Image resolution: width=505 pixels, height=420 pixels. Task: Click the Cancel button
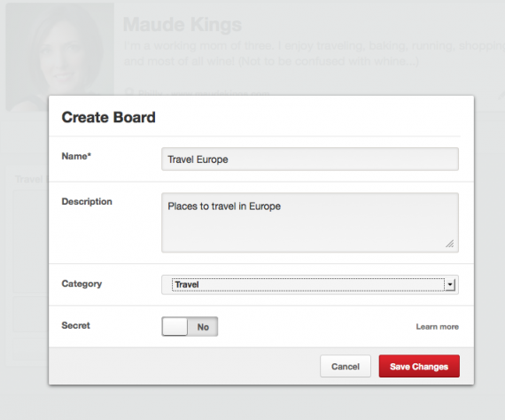point(346,366)
